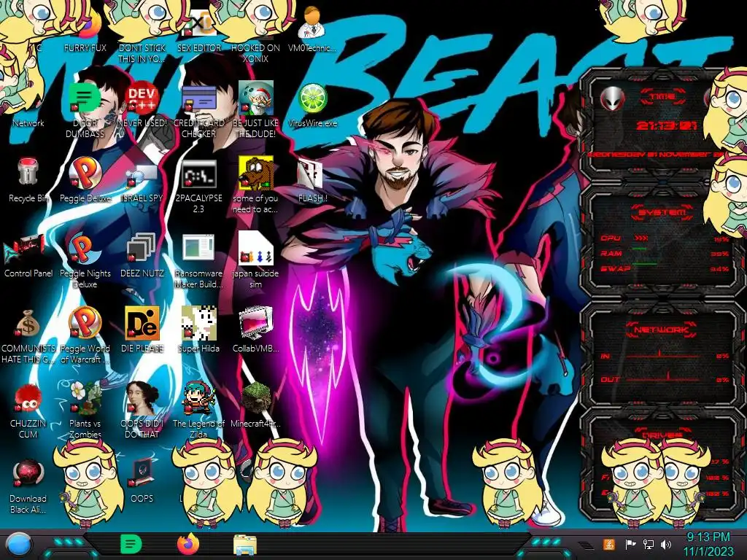This screenshot has height=560, width=747.
Task: Click the RAM usage bar in the widget
Action: point(639,249)
